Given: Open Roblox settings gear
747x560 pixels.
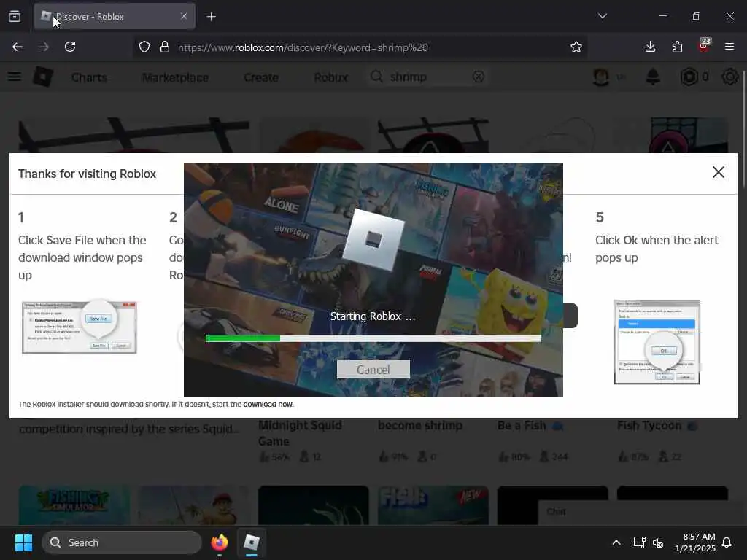Looking at the screenshot, I should click(729, 77).
